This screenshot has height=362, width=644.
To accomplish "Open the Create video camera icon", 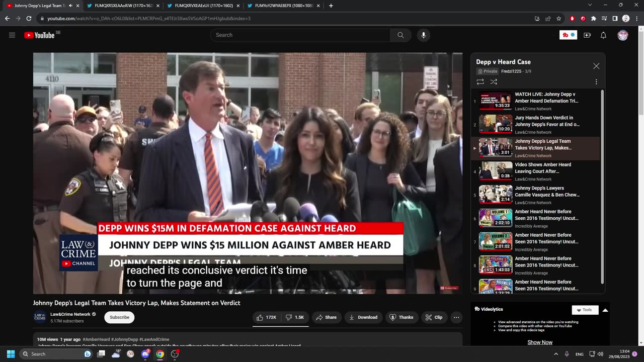I will [x=587, y=35].
